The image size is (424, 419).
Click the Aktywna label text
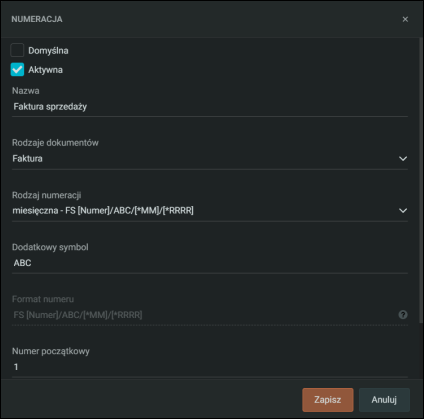point(45,70)
